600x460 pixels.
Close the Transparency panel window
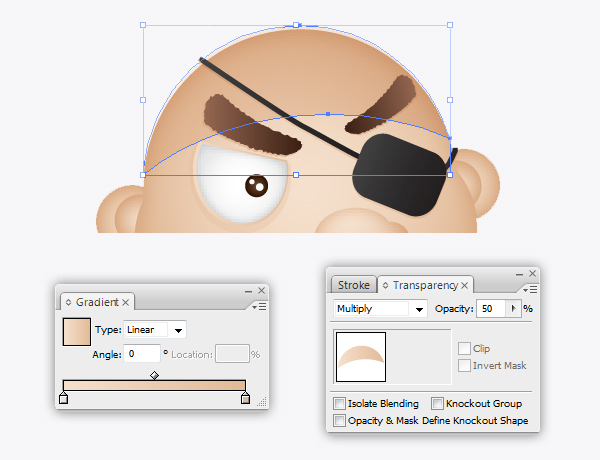coord(533,274)
